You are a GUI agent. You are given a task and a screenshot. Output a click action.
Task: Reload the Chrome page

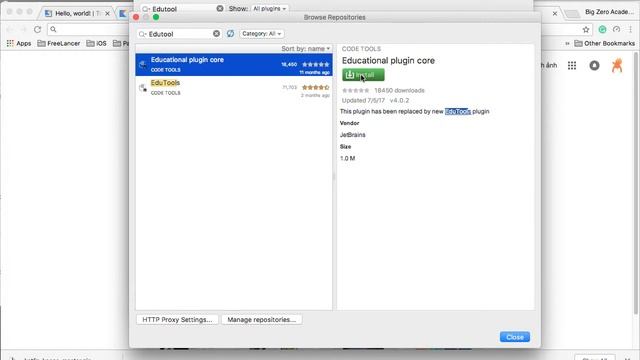(38, 29)
